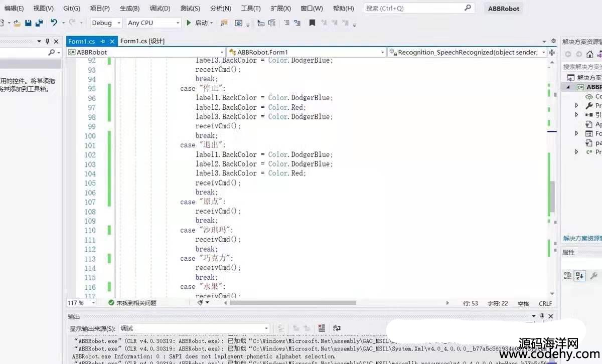Viewport: 602px width, 364px height.
Task: Open the 生成(B) menu
Action: (130, 8)
